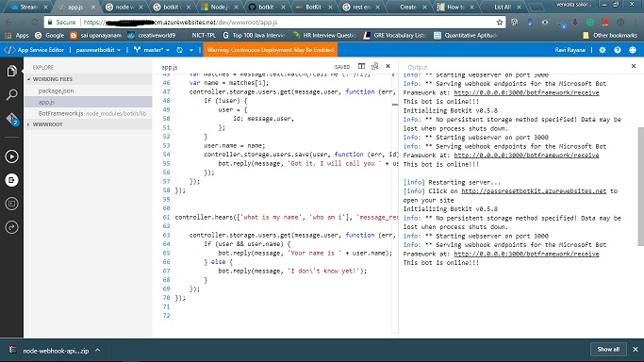This screenshot has width=644, height=362.
Task: Click the browser reload button
Action: coord(35,23)
